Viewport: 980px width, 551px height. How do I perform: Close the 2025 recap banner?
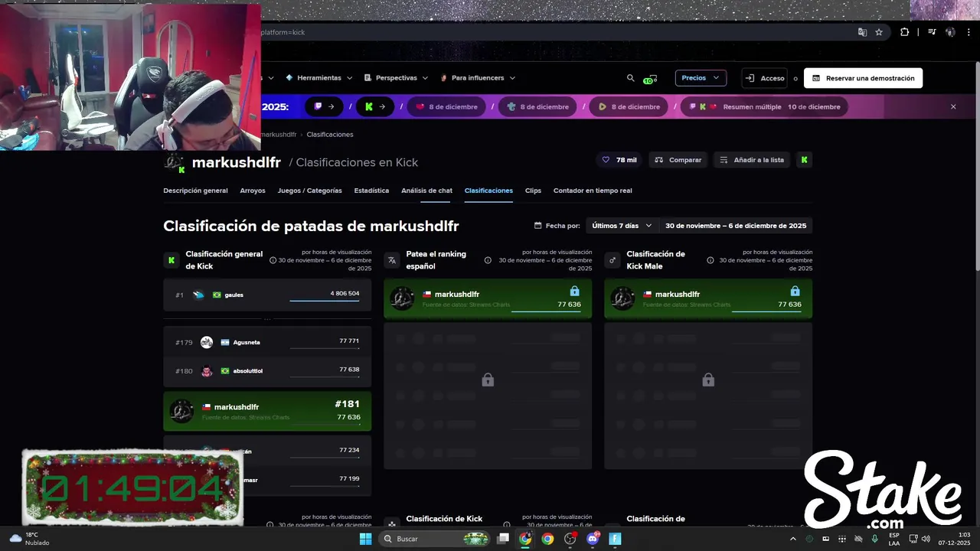pos(953,106)
